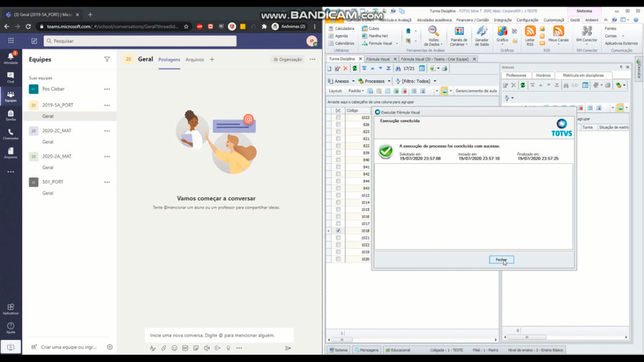Click the filter funnel icon beside Equipes

107,59
